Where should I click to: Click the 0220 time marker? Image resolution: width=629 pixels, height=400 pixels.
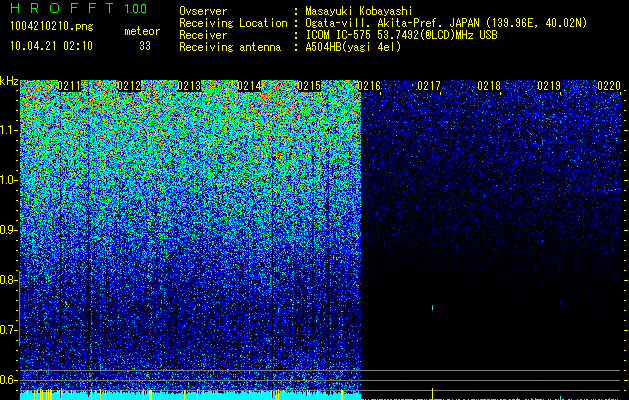[609, 86]
